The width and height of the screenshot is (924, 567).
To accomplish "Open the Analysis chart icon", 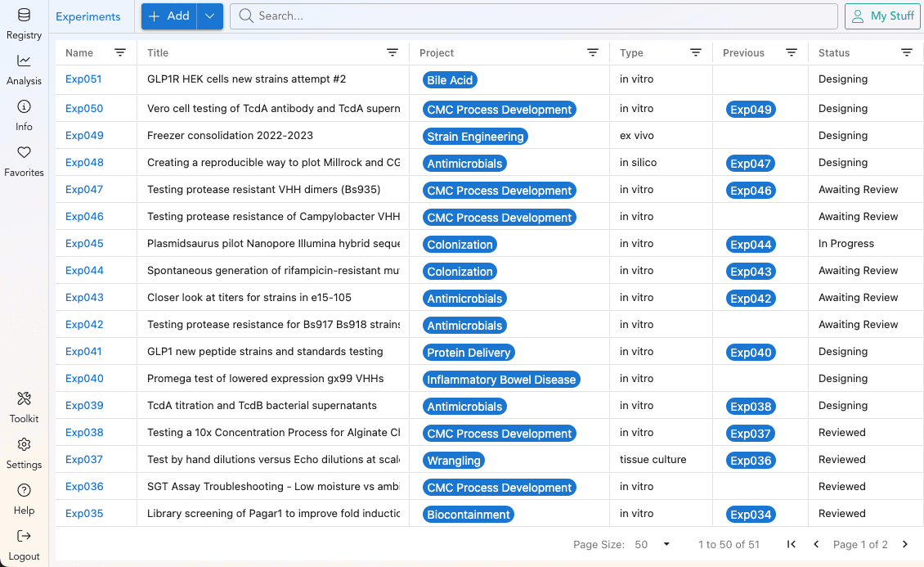I will click(x=24, y=61).
